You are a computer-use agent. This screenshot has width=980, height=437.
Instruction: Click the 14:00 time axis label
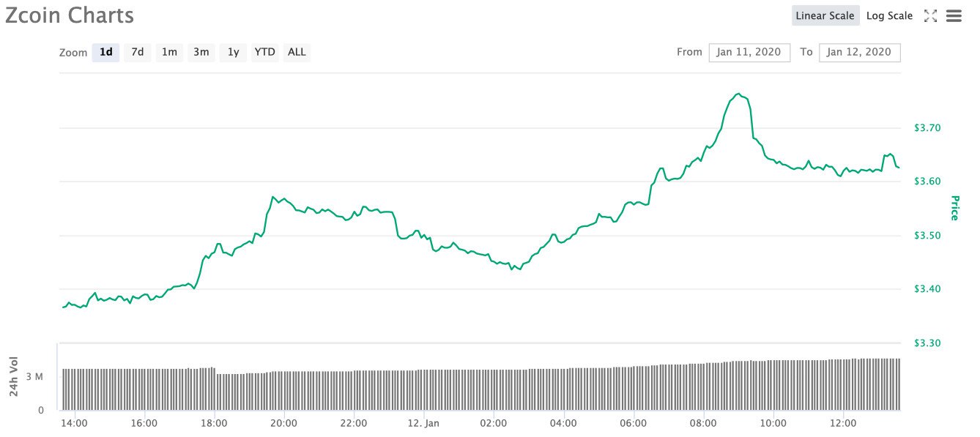(x=75, y=423)
